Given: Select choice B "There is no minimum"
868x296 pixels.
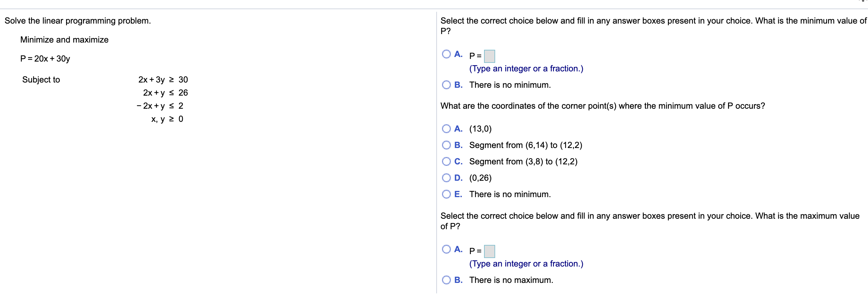Looking at the screenshot, I should point(446,85).
